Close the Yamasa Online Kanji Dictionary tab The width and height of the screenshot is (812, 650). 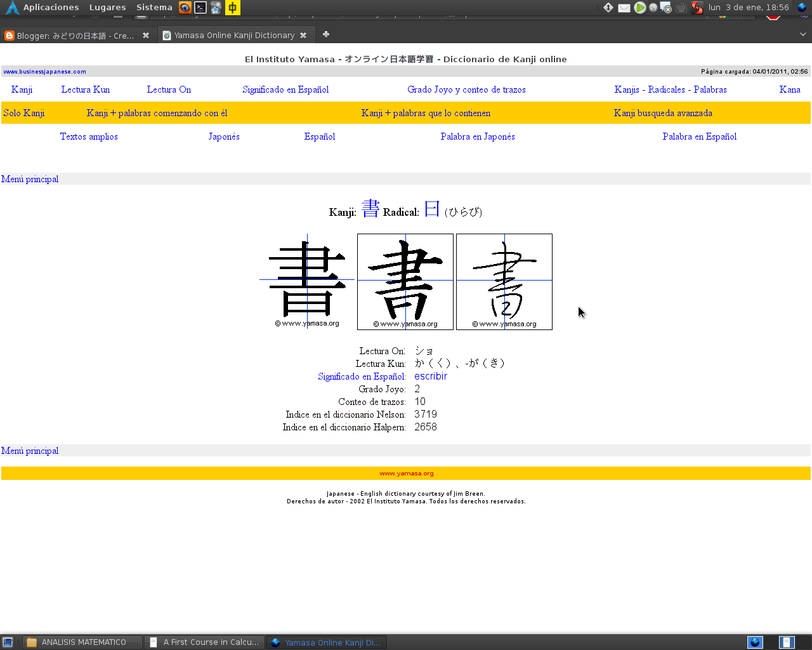pyautogui.click(x=303, y=36)
